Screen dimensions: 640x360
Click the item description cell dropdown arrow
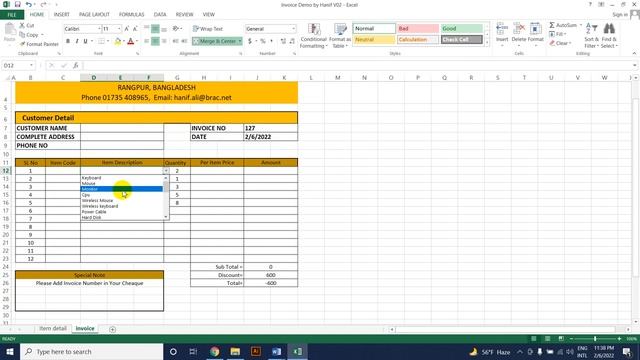(166, 171)
